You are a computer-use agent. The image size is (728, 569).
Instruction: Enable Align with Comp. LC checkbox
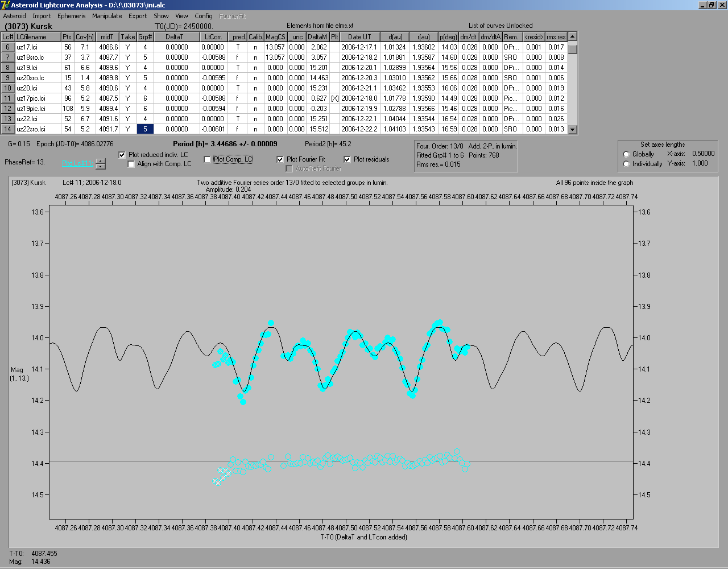click(x=131, y=164)
